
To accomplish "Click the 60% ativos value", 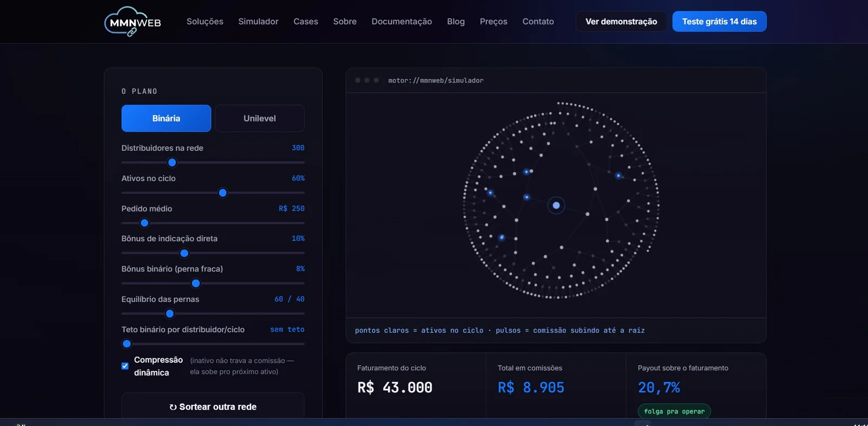I will (298, 178).
